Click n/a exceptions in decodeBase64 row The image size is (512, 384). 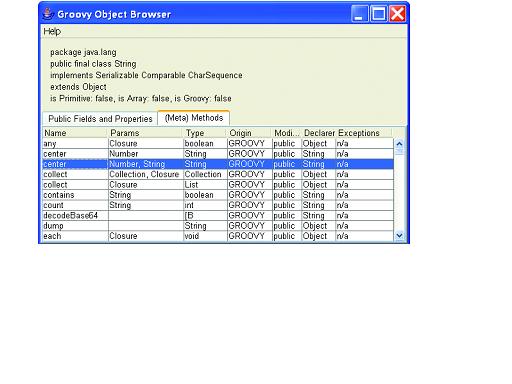364,216
